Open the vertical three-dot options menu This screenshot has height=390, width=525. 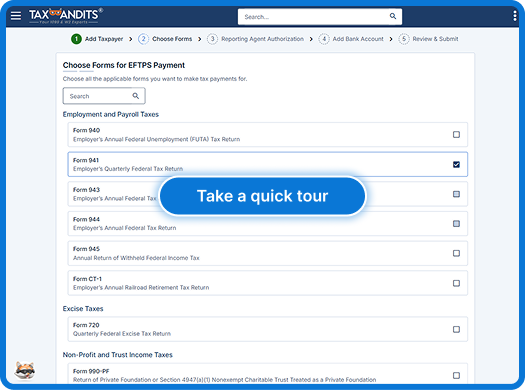point(515,16)
